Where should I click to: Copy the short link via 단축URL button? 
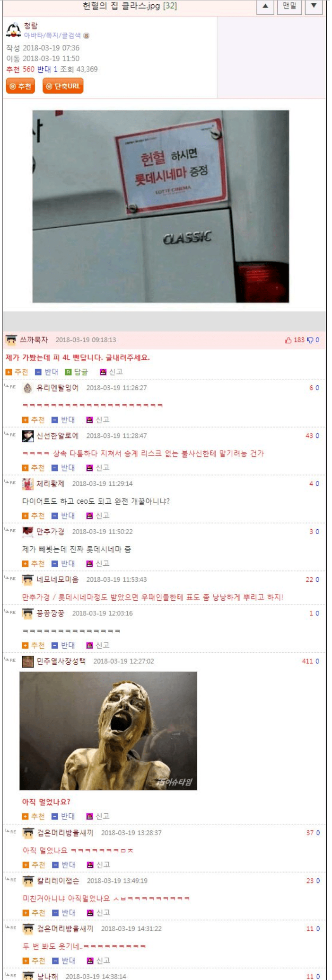(63, 86)
